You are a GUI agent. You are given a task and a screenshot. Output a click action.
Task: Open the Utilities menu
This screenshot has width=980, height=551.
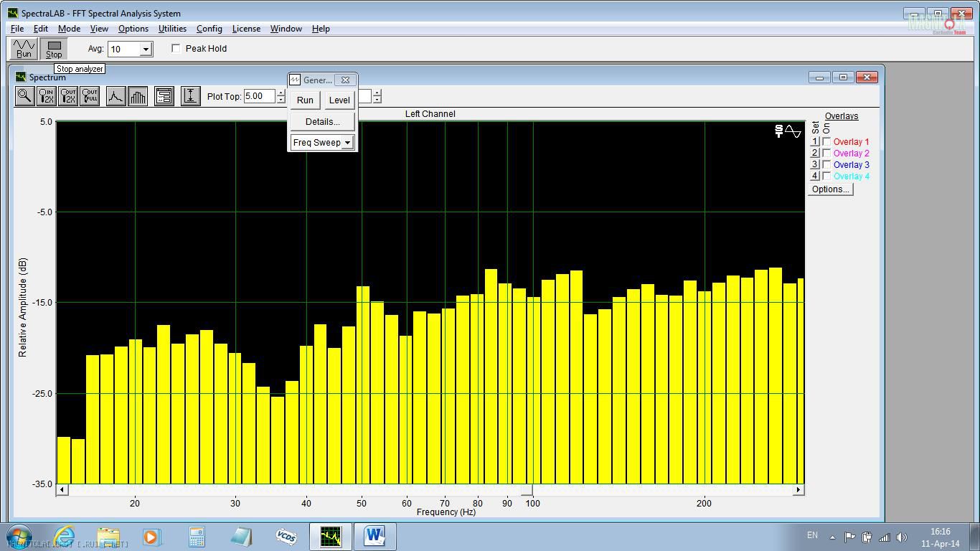click(172, 29)
